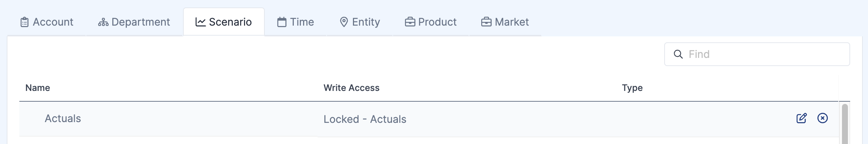Open the Department tab
The width and height of the screenshot is (868, 144).
click(134, 22)
